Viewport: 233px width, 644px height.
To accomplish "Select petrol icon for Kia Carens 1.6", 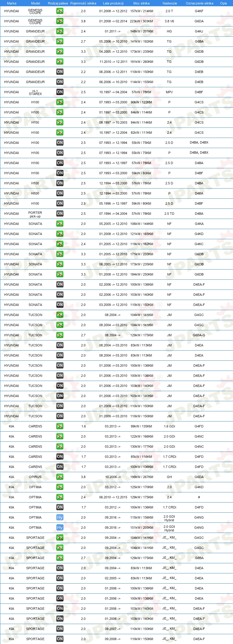I will [60, 426].
